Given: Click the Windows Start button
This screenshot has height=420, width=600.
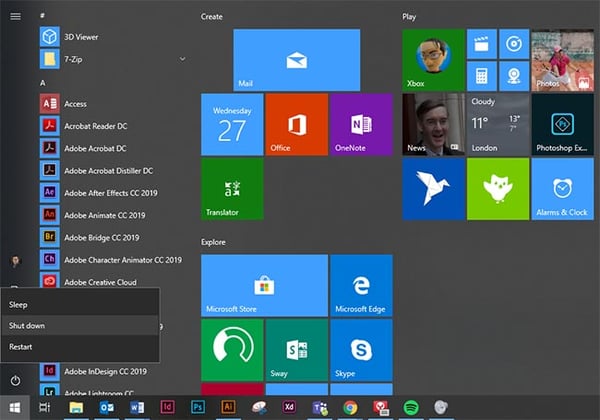Looking at the screenshot, I should coord(15,408).
